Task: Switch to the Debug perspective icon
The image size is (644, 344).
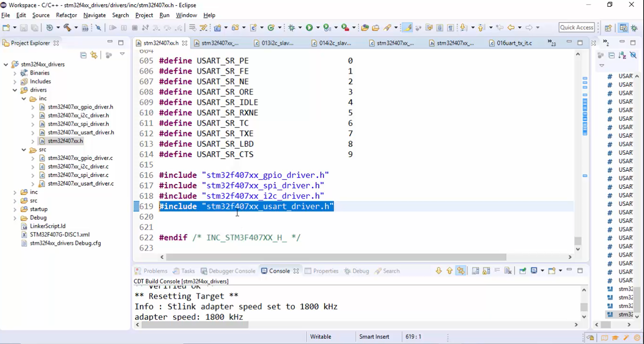Action: 635,28
